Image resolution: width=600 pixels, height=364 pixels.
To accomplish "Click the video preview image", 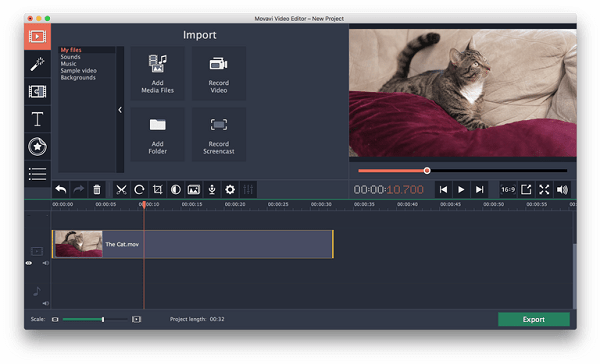I will click(463, 93).
